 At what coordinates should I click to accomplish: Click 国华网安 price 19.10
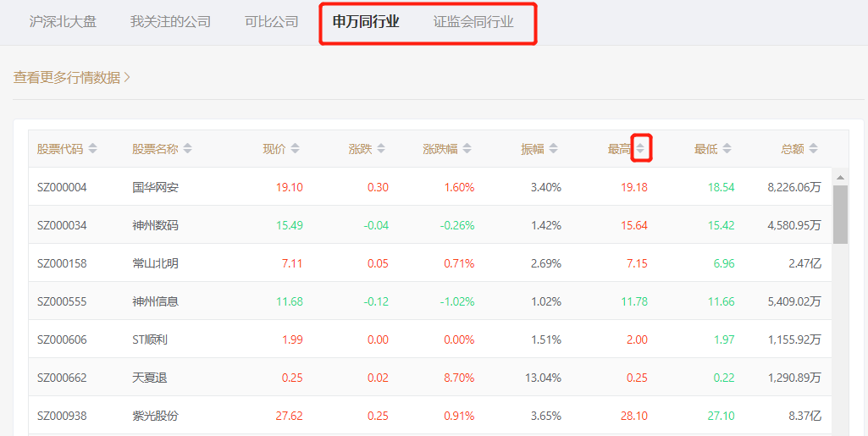click(289, 187)
